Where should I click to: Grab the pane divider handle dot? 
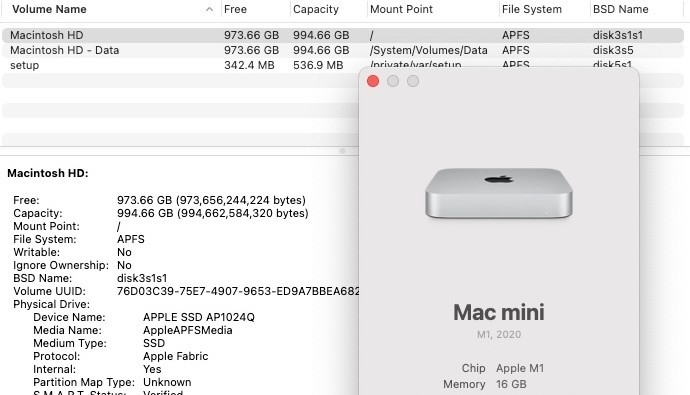point(342,151)
